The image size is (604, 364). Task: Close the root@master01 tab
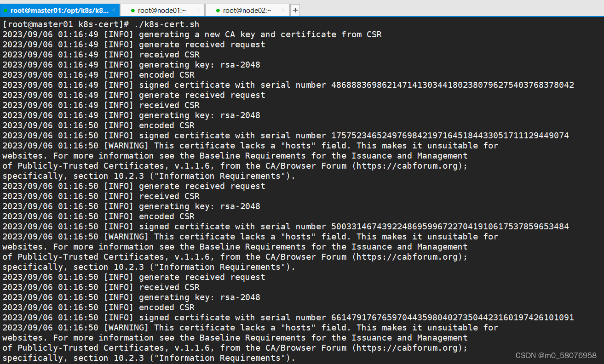(114, 10)
